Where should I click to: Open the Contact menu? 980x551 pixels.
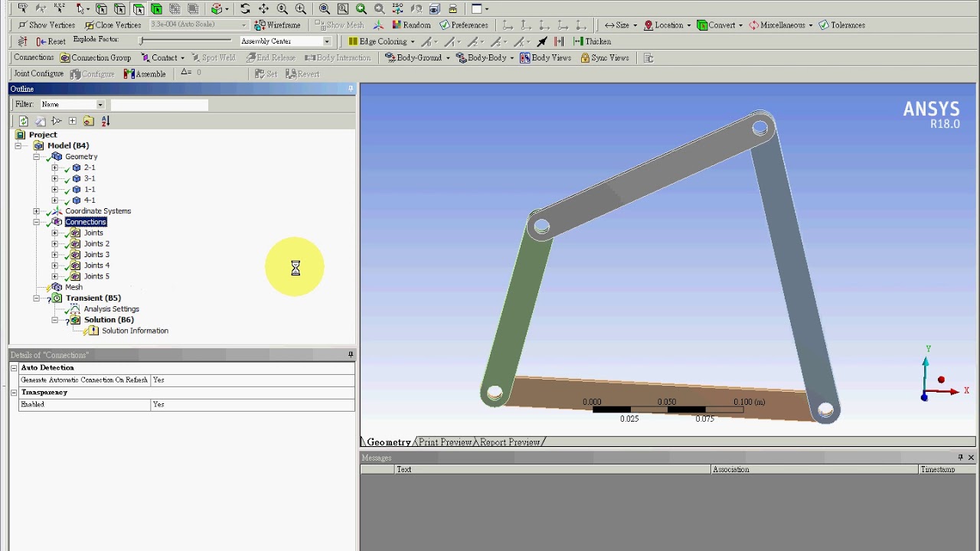point(162,57)
